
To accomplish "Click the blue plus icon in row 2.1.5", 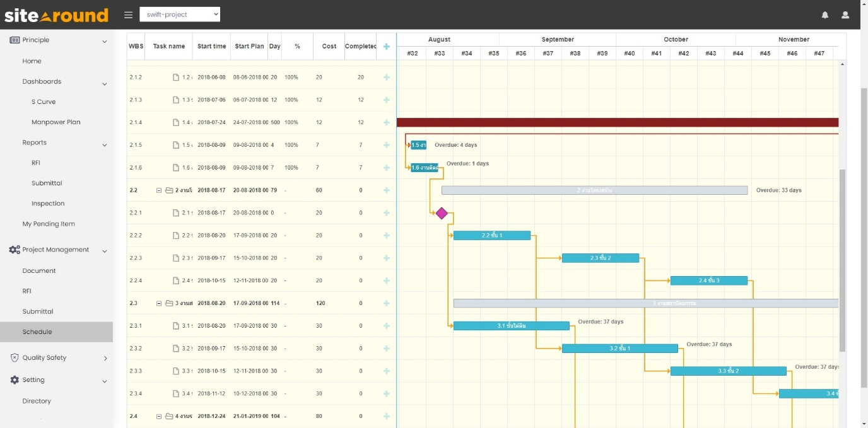I will pyautogui.click(x=386, y=144).
